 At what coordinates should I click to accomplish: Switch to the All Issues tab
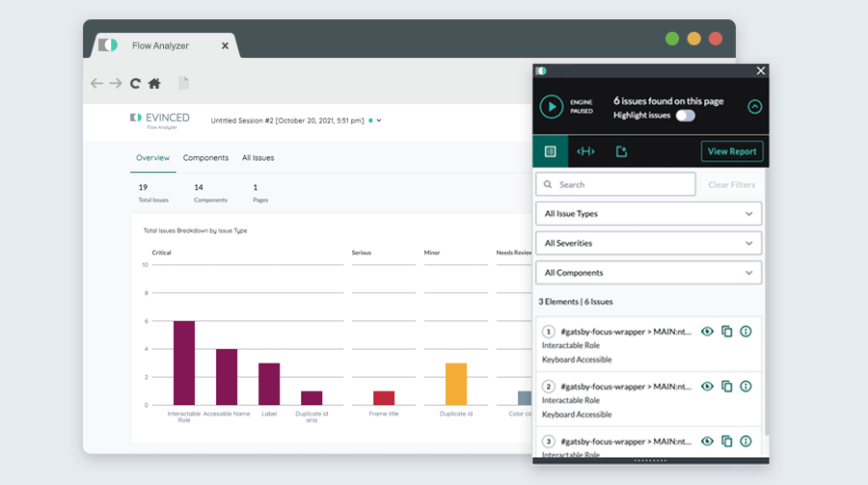[x=258, y=158]
